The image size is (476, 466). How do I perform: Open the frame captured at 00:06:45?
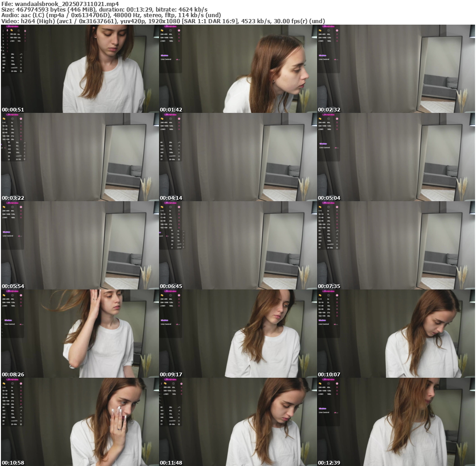(238, 245)
